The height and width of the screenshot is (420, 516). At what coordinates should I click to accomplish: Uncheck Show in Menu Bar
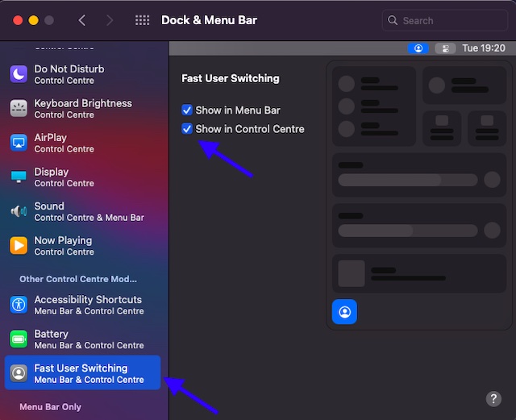(x=187, y=110)
